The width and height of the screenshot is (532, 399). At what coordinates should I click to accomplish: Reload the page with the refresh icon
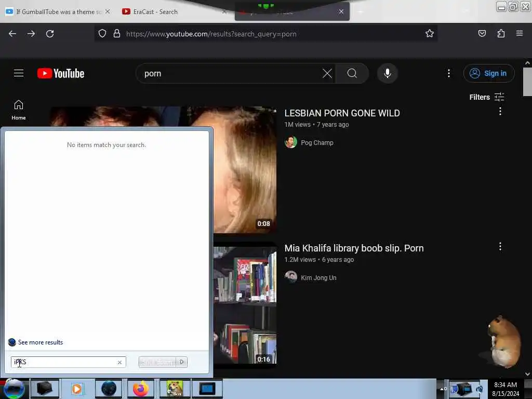50,34
